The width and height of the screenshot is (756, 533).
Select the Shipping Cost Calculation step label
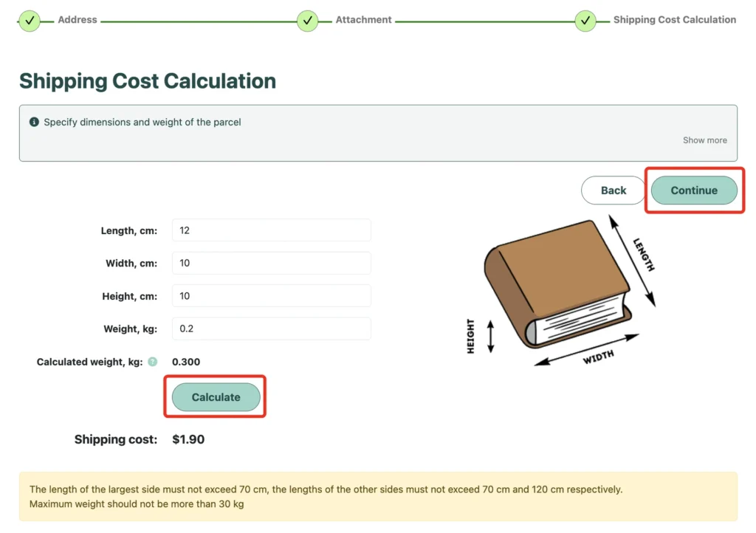(x=675, y=20)
